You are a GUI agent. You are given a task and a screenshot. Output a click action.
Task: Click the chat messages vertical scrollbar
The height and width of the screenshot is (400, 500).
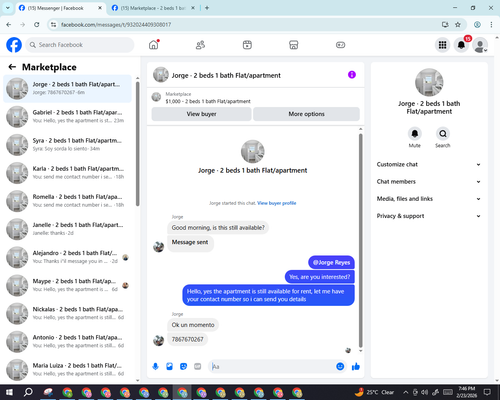pos(360,240)
